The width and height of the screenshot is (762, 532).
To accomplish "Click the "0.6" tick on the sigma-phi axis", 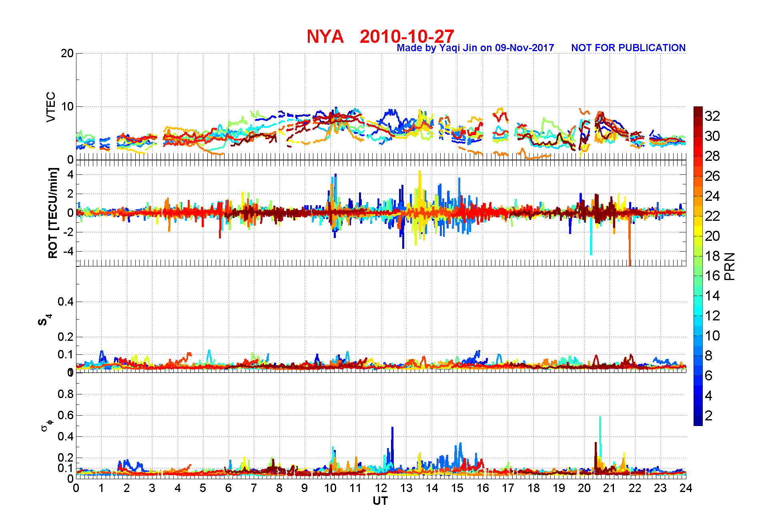I will pos(66,415).
